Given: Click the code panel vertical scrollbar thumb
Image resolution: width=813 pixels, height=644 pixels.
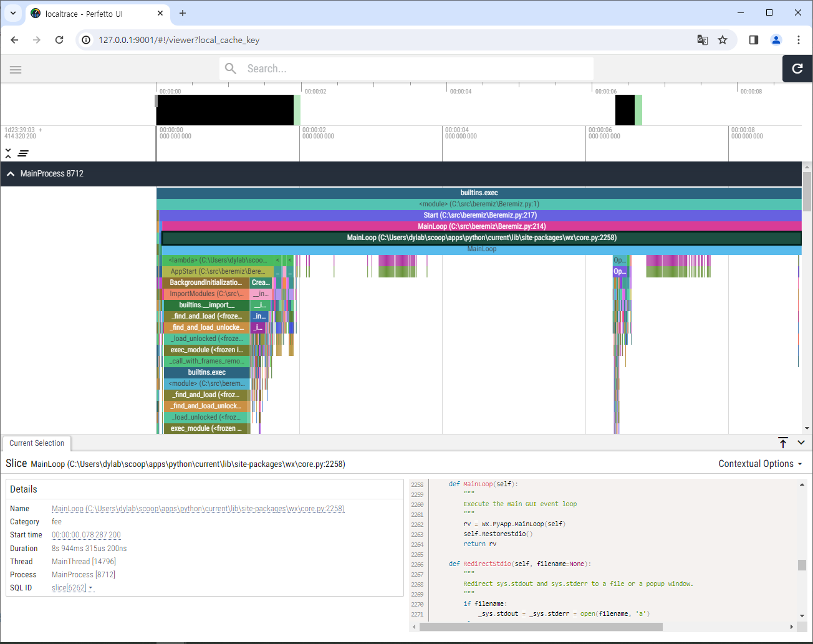Looking at the screenshot, I should click(802, 565).
